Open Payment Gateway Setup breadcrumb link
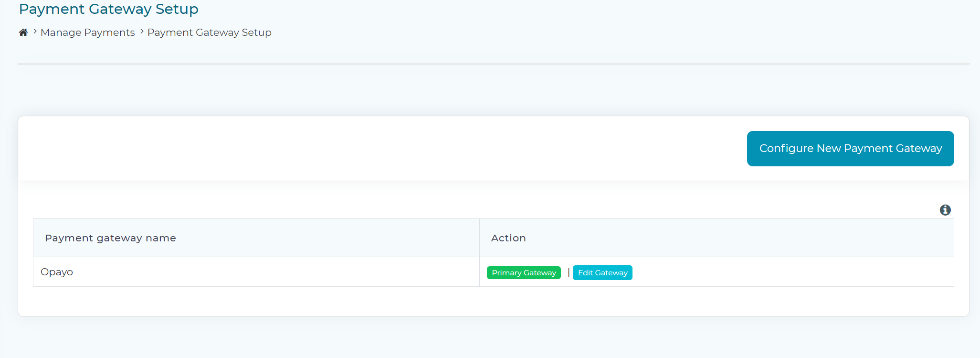Image resolution: width=980 pixels, height=358 pixels. pyautogui.click(x=209, y=33)
